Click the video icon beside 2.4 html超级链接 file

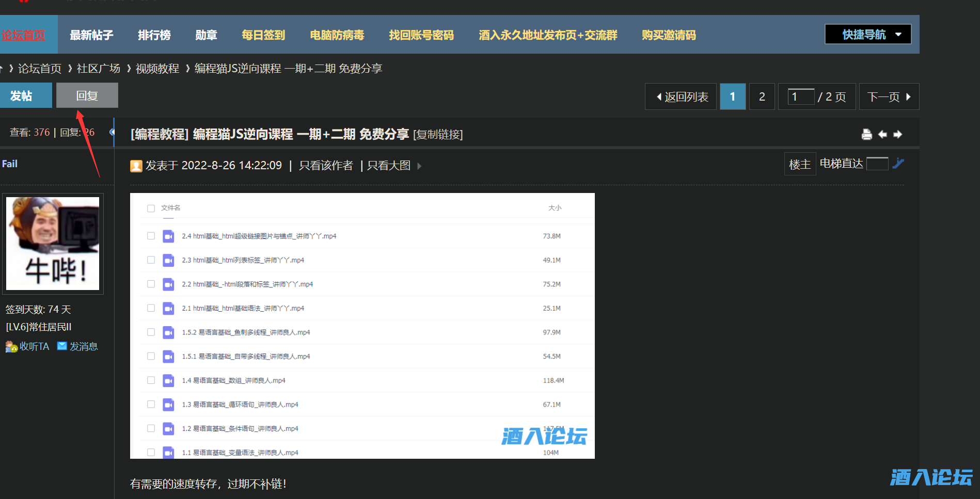168,236
